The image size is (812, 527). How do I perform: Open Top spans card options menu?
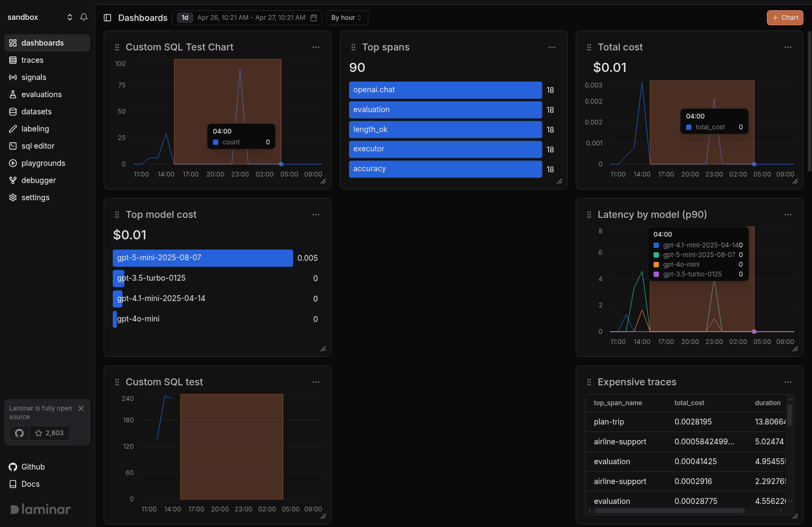(552, 47)
